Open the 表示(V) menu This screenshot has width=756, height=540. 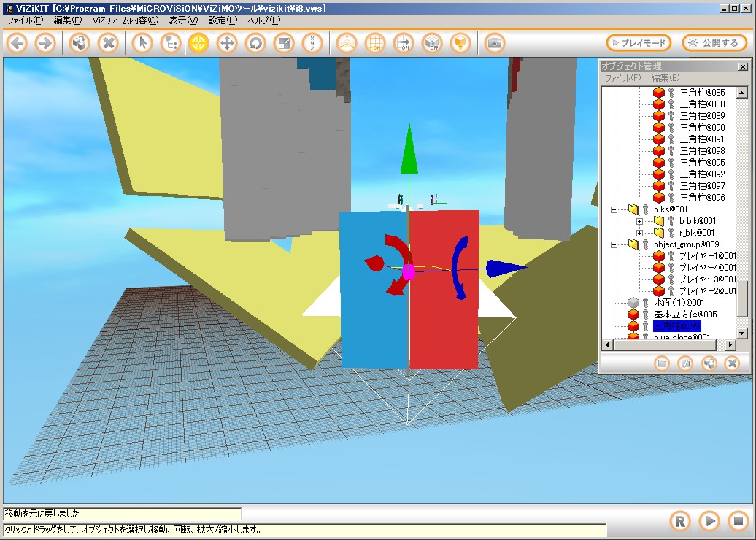182,20
